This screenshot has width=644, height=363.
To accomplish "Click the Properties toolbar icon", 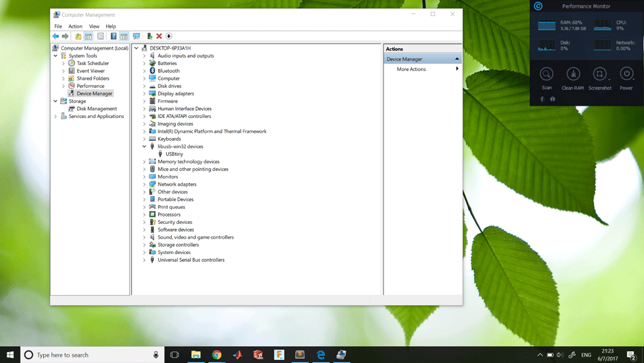I will tap(100, 36).
